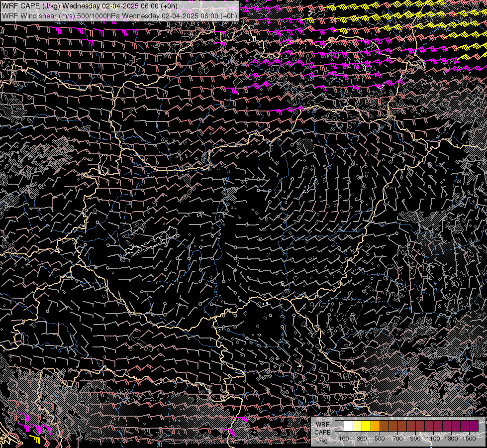This screenshot has height=448, width=487.
Task: Click the 900 label in the legend
Action: coord(415,439)
